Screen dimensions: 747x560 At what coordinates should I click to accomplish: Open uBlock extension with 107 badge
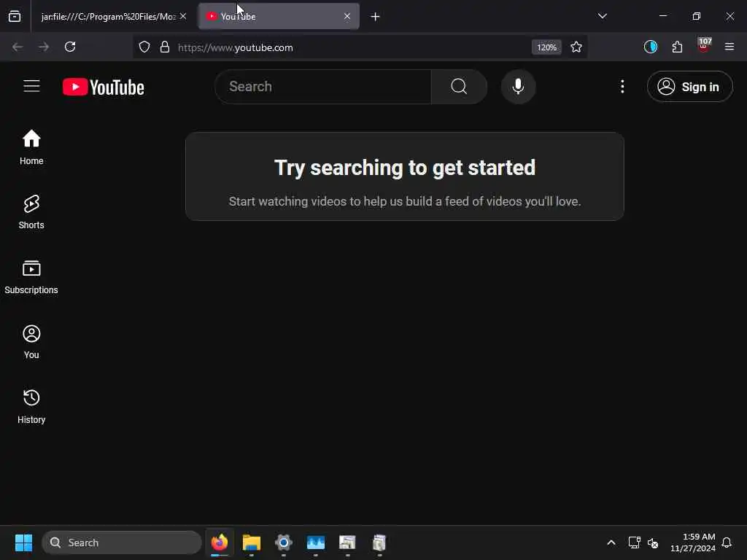pos(704,46)
